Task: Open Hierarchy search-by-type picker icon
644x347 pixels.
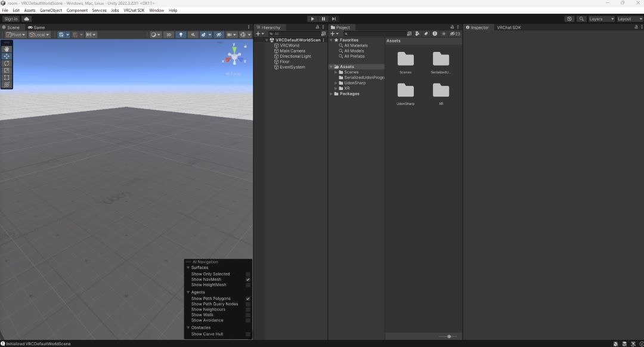Action: [323, 33]
